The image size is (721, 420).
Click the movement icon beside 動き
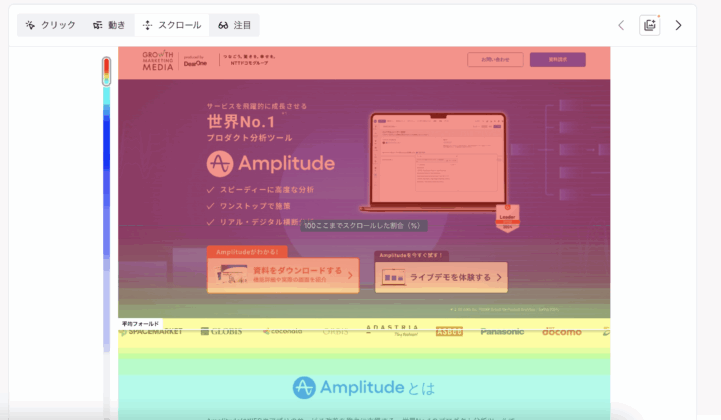[97, 25]
